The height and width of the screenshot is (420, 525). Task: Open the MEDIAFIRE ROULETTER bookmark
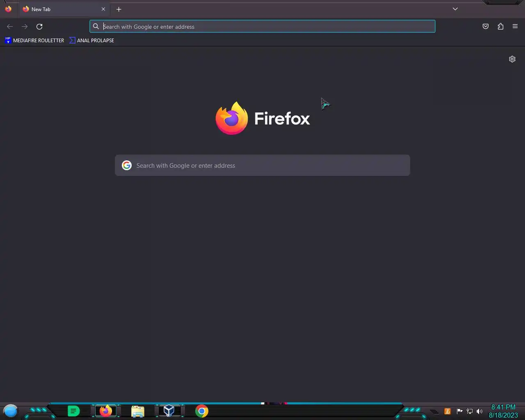point(35,40)
